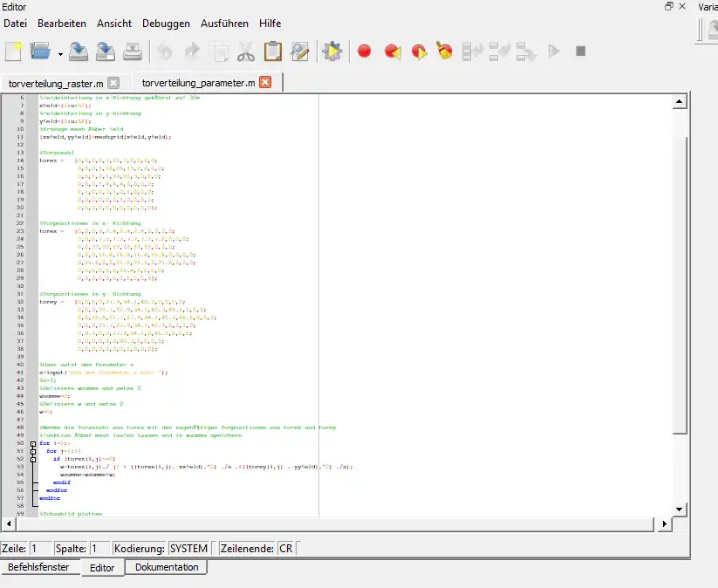This screenshot has width=718, height=588.
Task: Open the Ausführen menu
Action: point(224,24)
